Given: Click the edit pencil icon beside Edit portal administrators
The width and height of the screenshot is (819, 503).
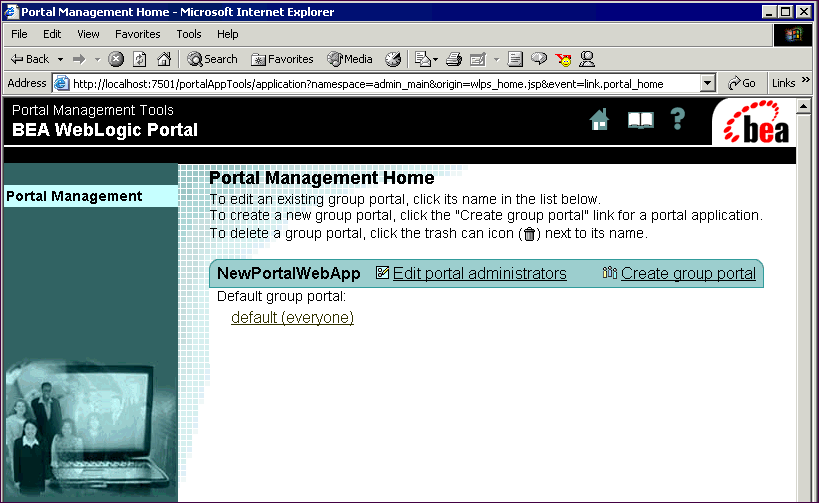Looking at the screenshot, I should pos(382,273).
